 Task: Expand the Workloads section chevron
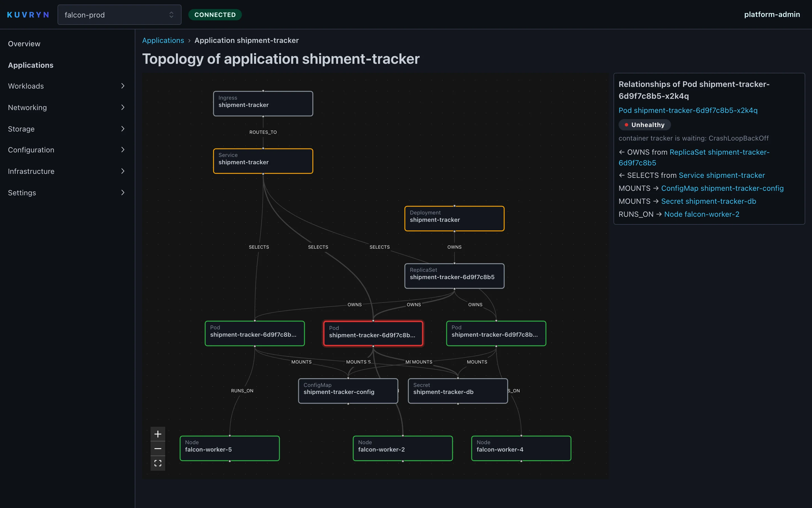click(x=123, y=86)
